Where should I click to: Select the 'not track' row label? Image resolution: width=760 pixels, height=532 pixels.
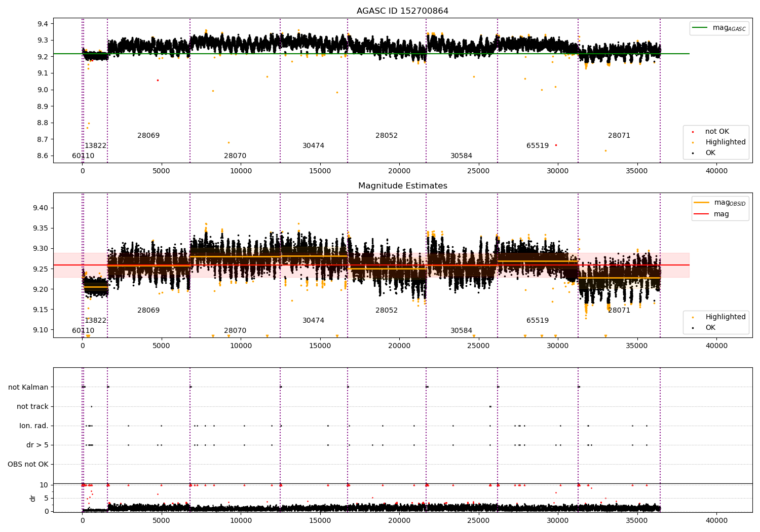click(x=32, y=407)
